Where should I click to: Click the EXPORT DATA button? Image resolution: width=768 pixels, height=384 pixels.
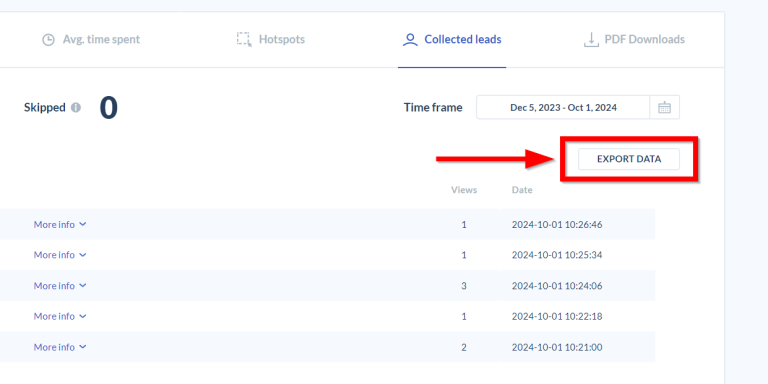click(x=629, y=159)
